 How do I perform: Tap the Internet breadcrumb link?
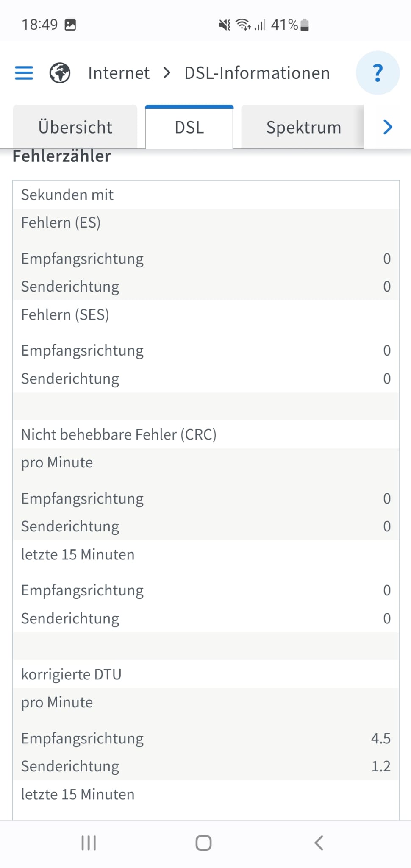pos(119,73)
